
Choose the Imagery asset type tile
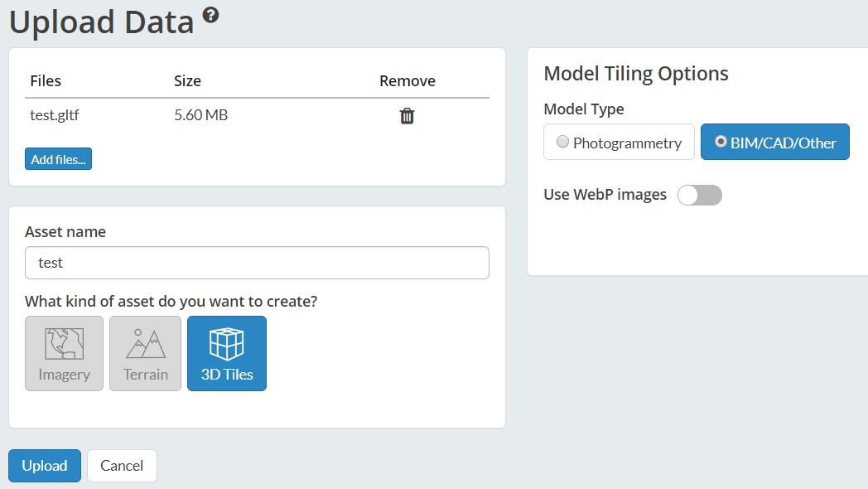pyautogui.click(x=64, y=353)
